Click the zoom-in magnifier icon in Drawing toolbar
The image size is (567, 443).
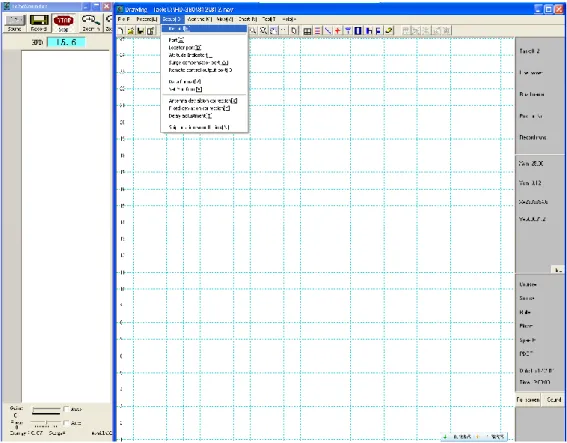(253, 31)
